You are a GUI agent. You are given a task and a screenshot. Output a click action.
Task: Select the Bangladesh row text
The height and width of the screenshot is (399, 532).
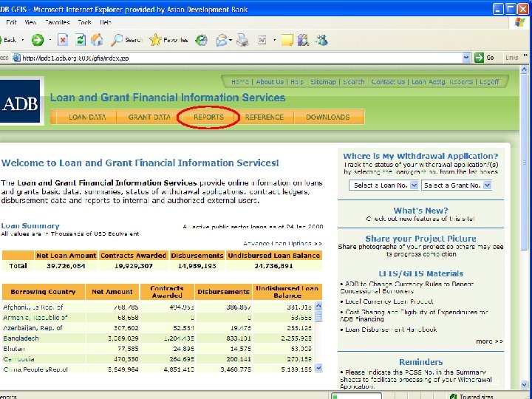(x=21, y=338)
